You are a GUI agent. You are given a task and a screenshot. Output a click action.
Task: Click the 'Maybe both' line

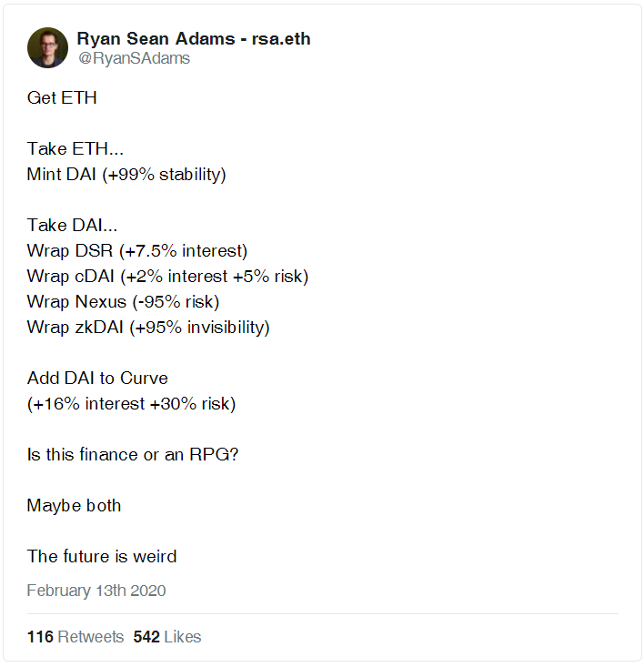[x=74, y=506]
